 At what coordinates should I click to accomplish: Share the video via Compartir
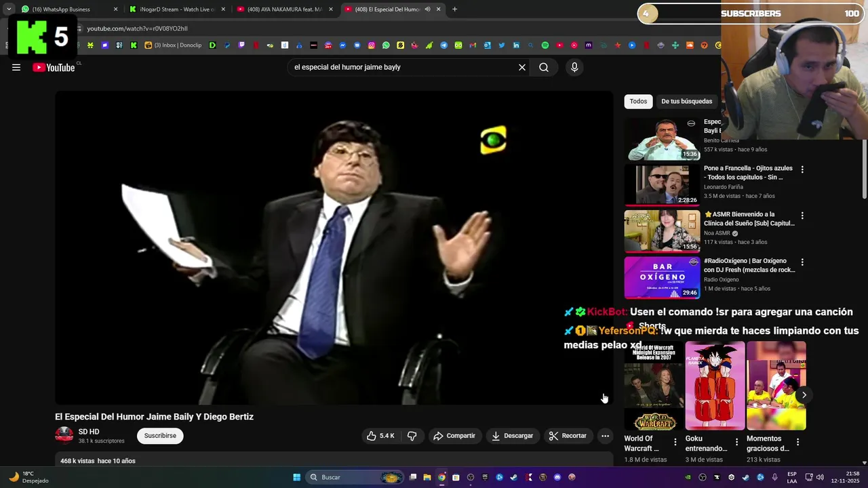coord(454,436)
